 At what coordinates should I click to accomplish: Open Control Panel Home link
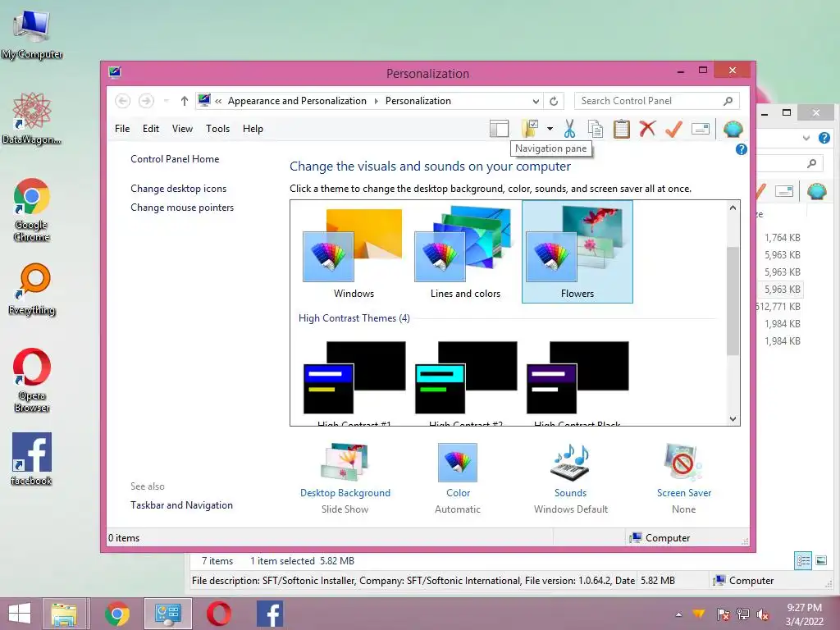[x=175, y=159]
